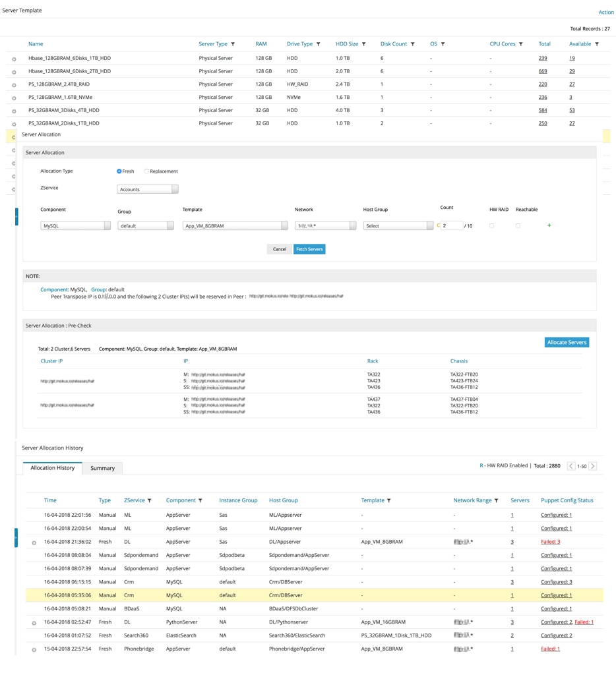The width and height of the screenshot is (616, 675).
Task: Open the gear icon for the Phonebridge row
Action: 34,650
